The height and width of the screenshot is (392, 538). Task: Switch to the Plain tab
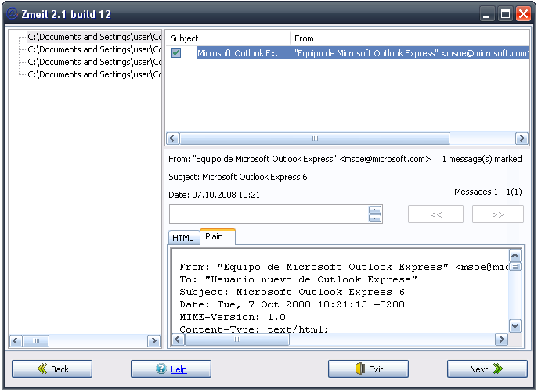[218, 236]
